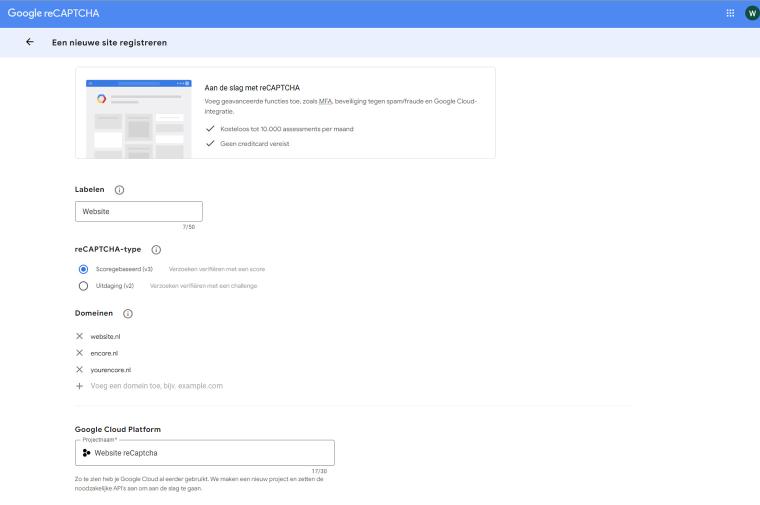Click the Projectnaam input field
760x505 pixels.
tap(210, 453)
